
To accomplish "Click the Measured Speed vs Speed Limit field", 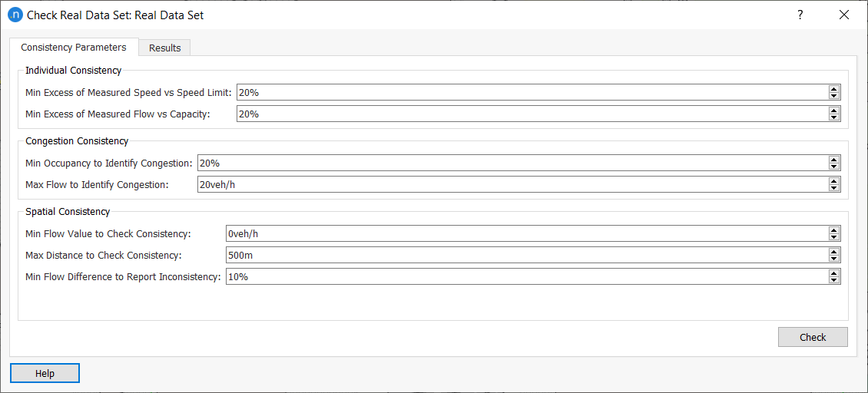I will 530,92.
